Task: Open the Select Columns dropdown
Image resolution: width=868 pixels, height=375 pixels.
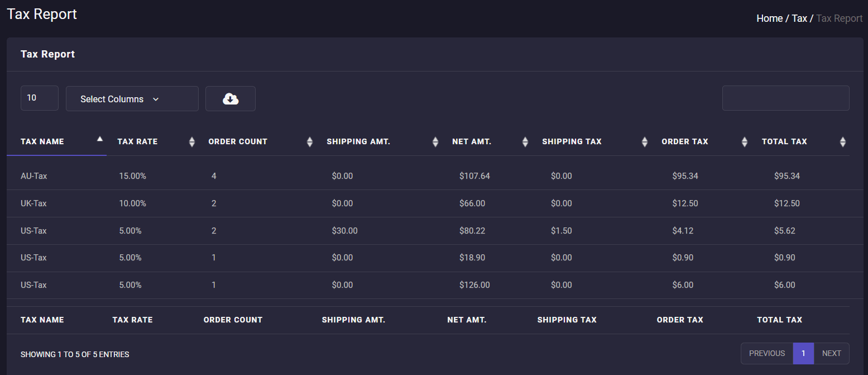Action: [x=132, y=99]
